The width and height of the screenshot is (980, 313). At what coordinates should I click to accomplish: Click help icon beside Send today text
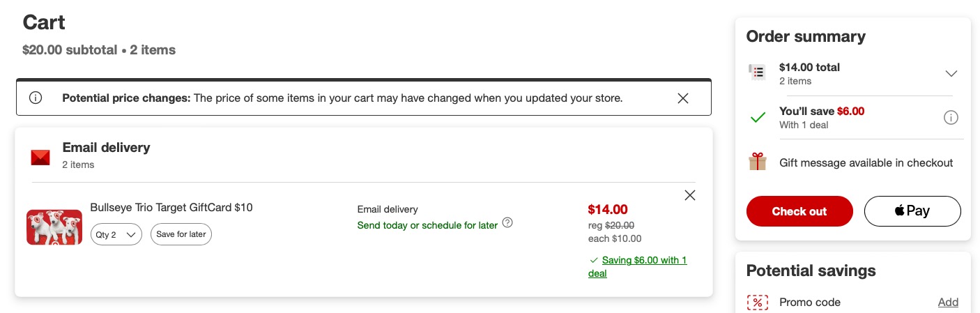(x=507, y=223)
